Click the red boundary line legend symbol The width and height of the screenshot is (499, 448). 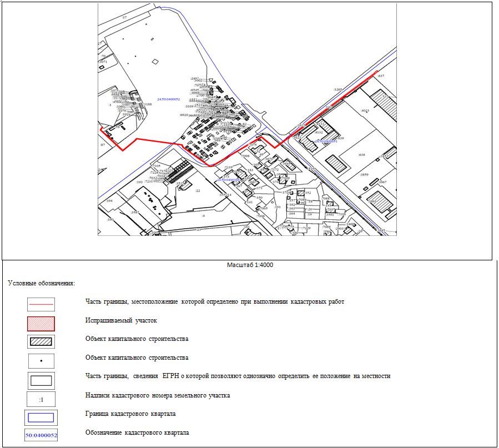tap(42, 304)
